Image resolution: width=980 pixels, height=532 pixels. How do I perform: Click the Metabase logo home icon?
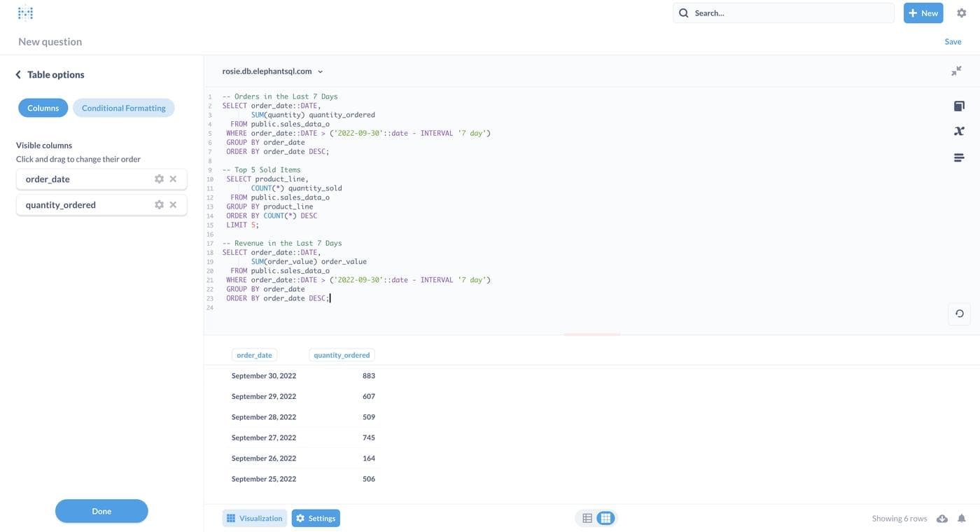(25, 13)
